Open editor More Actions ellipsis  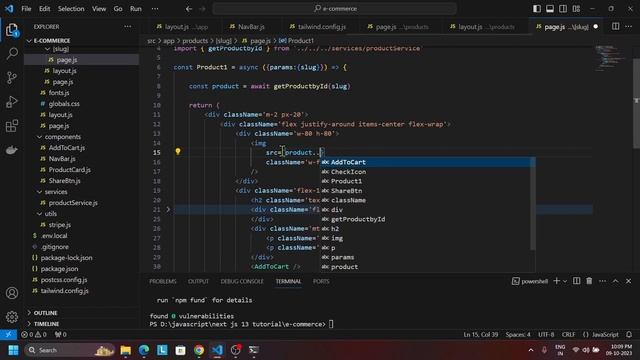(628, 27)
